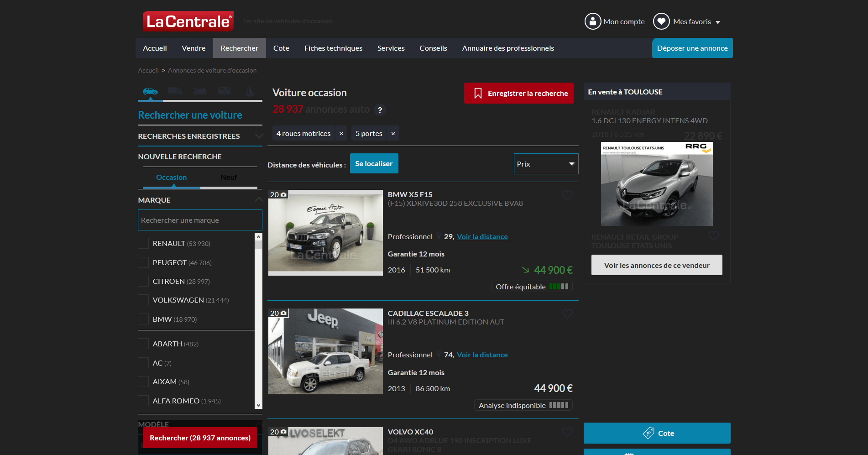Check the AC brand checkbox
Viewport: 868px width, 455px height.
(x=143, y=363)
